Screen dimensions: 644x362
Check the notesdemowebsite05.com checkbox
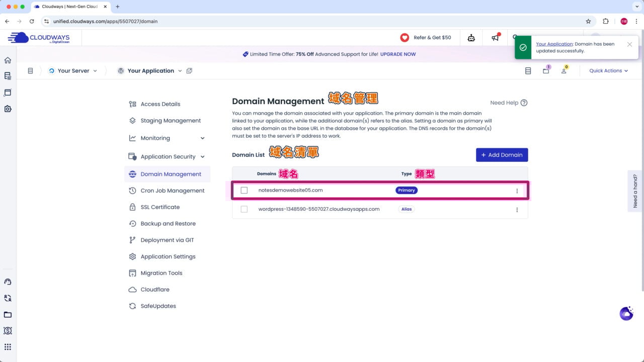[x=244, y=191]
